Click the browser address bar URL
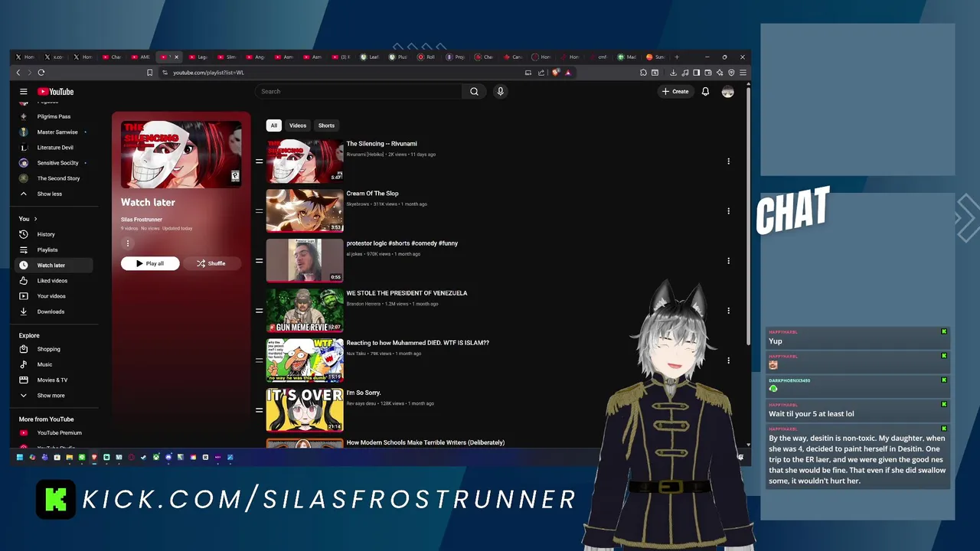Image resolution: width=980 pixels, height=551 pixels. point(208,73)
